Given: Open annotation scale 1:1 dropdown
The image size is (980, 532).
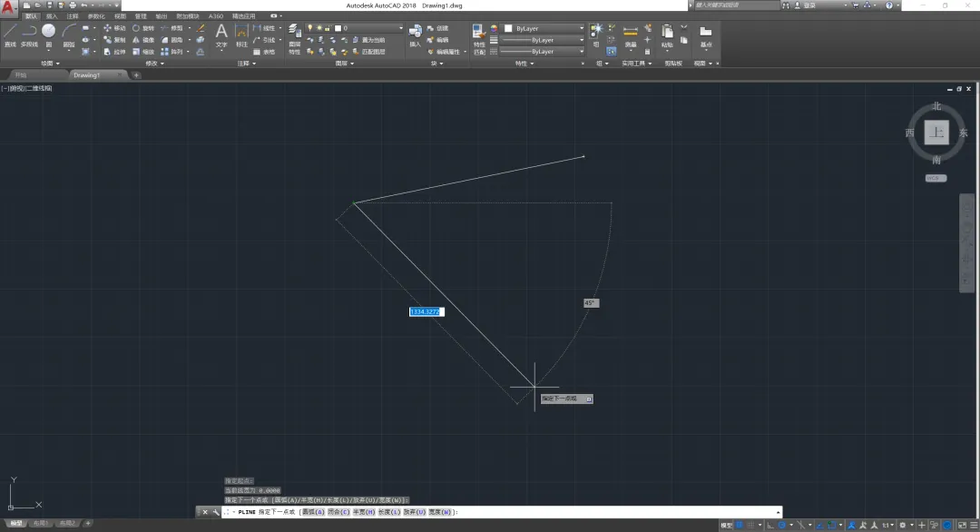Looking at the screenshot, I should click(887, 525).
